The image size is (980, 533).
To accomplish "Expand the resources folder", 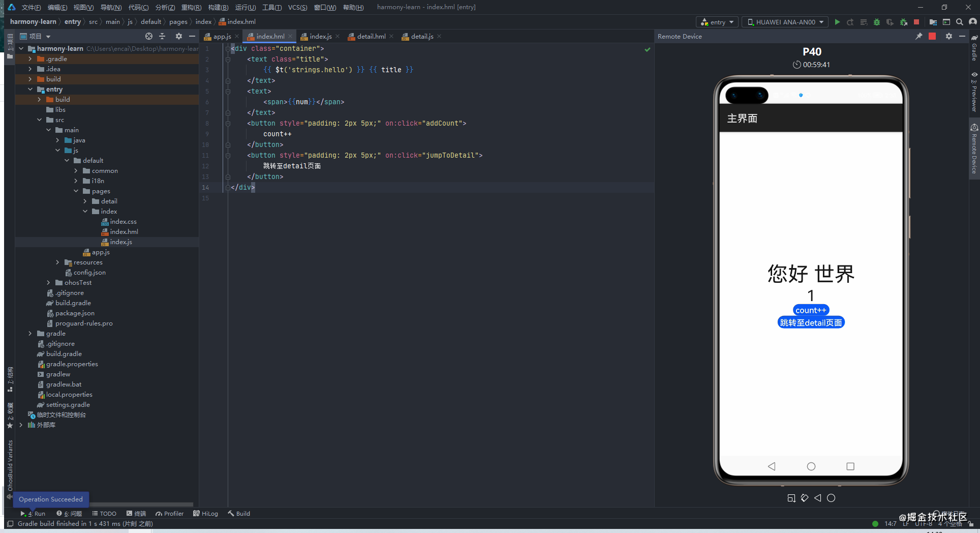I will [x=57, y=262].
